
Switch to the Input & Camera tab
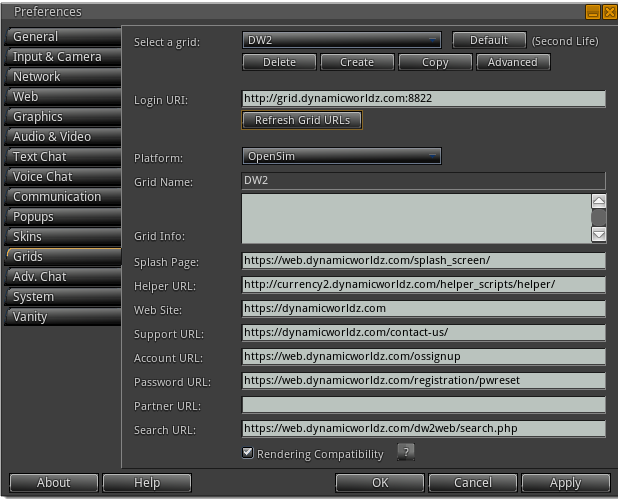63,57
